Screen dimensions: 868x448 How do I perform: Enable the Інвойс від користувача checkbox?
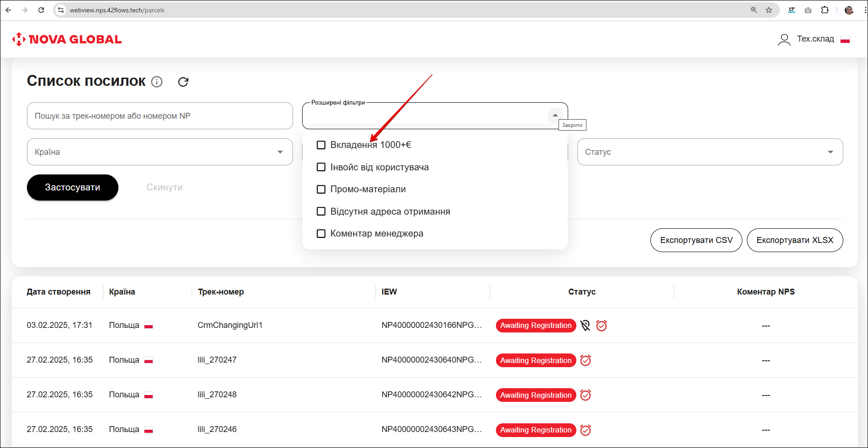click(321, 167)
